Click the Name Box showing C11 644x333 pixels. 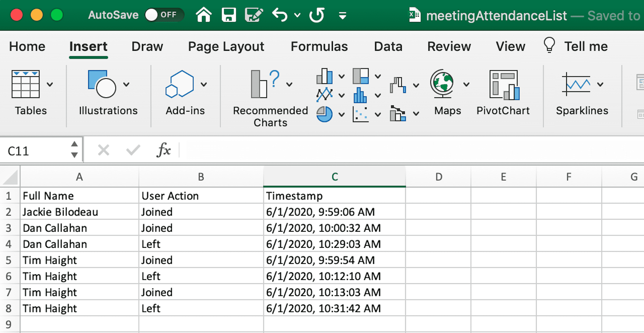(36, 151)
